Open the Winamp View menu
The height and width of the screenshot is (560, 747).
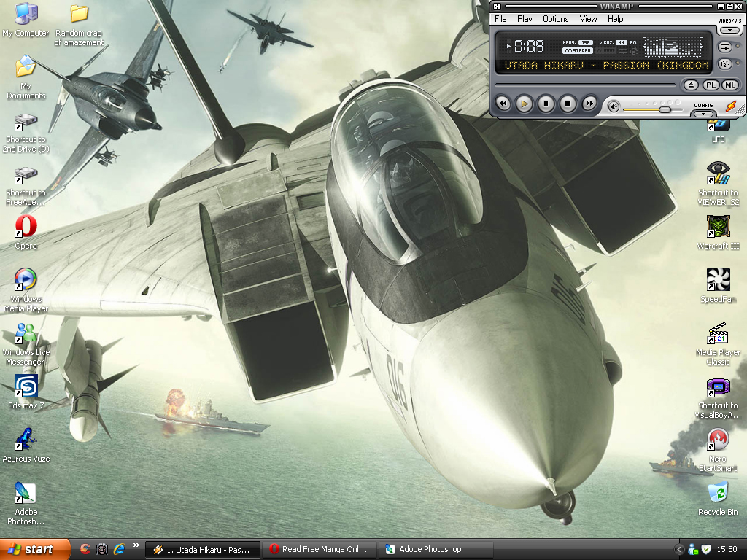588,19
